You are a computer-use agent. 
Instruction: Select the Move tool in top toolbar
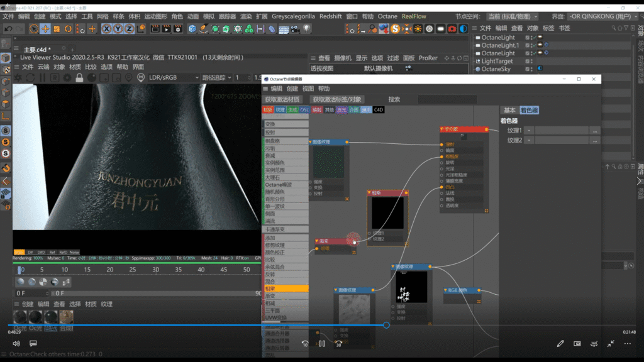pyautogui.click(x=46, y=29)
